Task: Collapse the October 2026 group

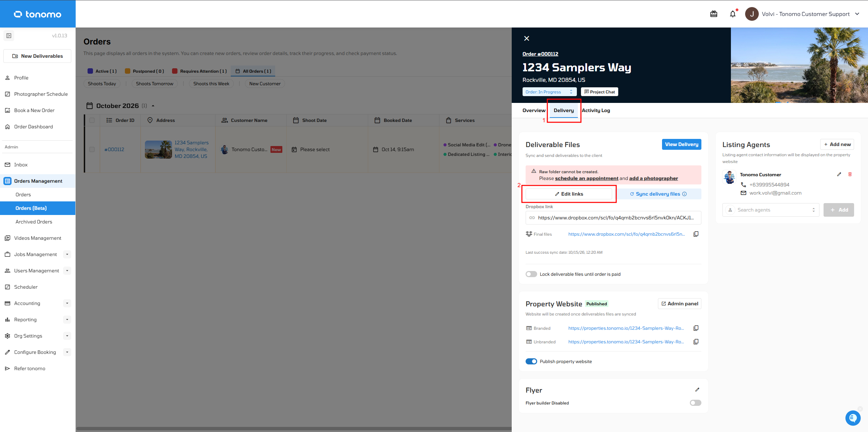Action: pyautogui.click(x=153, y=106)
